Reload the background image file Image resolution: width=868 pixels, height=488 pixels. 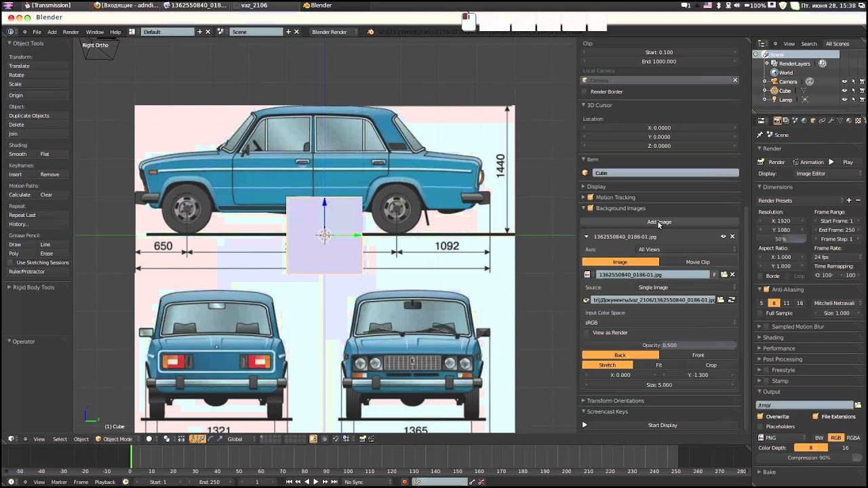[x=731, y=300]
